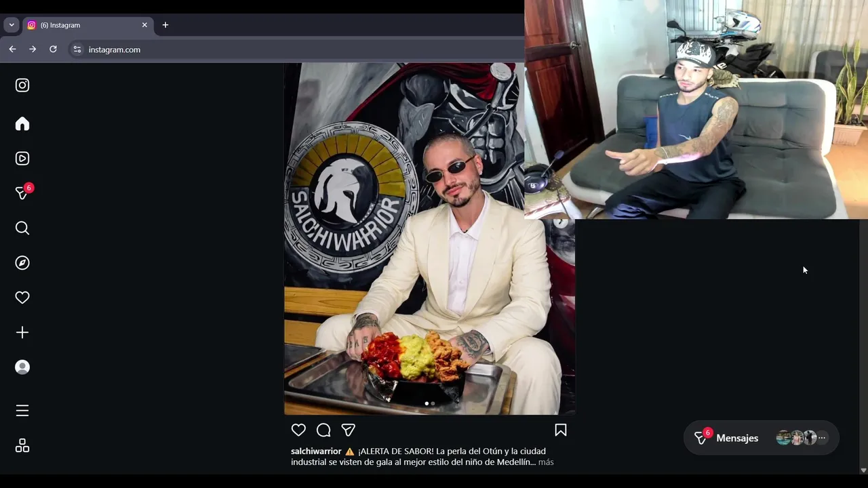Image resolution: width=868 pixels, height=488 pixels.
Task: Share the post via paper plane icon
Action: click(349, 430)
